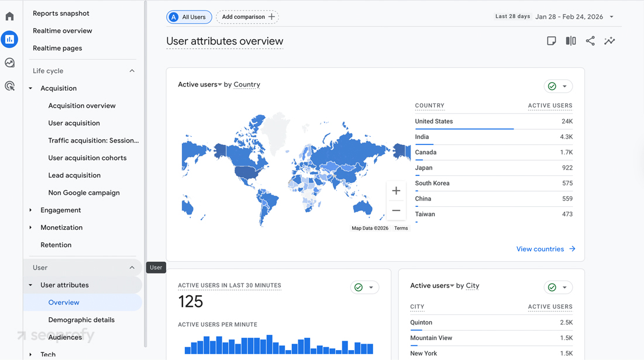Click the green check status on City card
This screenshot has width=644, height=360.
point(552,288)
